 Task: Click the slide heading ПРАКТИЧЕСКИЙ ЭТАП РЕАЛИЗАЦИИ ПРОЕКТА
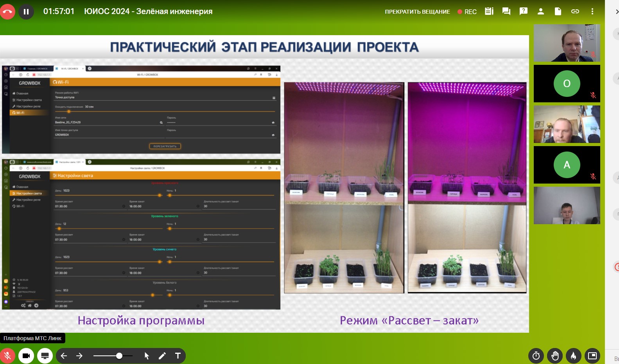click(264, 47)
